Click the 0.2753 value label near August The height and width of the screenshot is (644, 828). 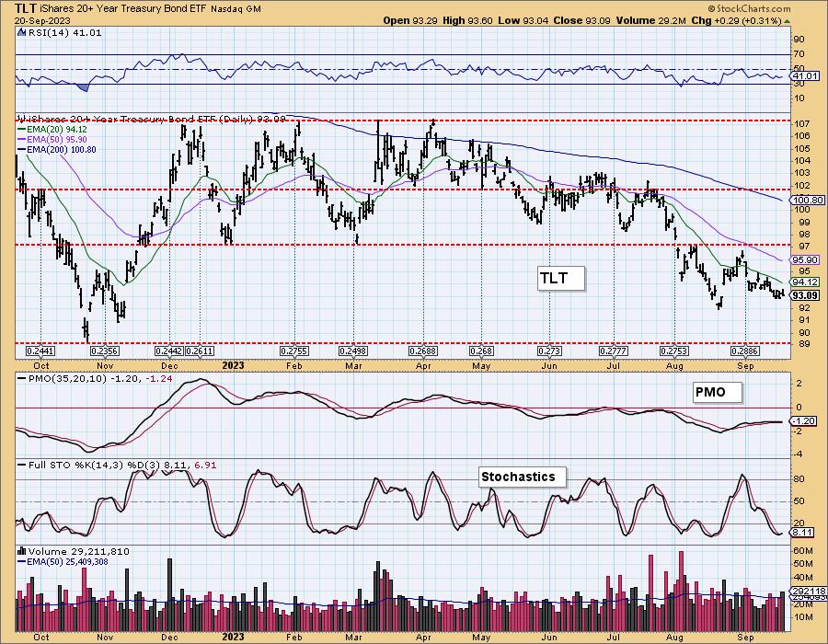[x=674, y=351]
